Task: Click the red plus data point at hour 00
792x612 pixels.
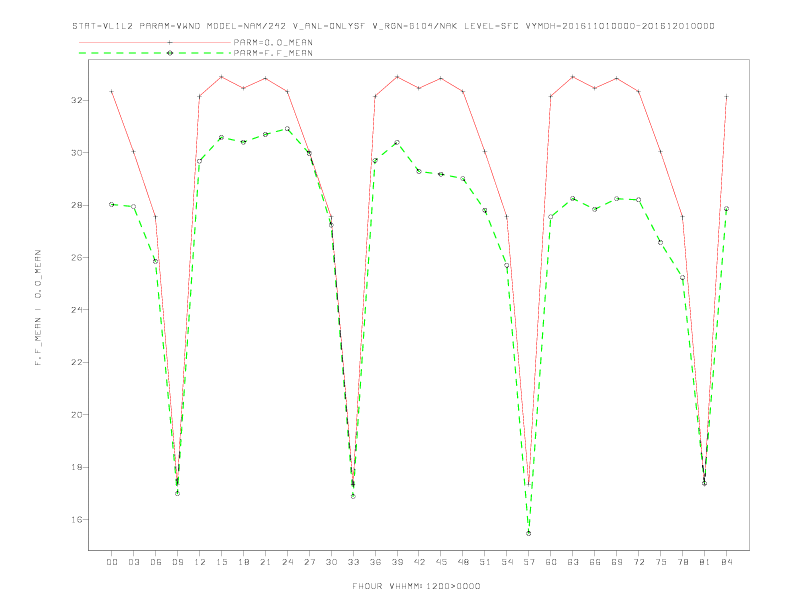Action: point(112,92)
